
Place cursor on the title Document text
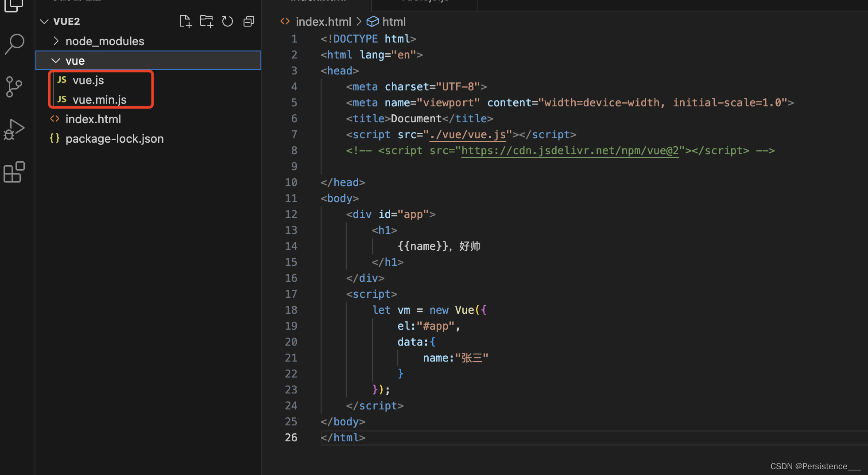(416, 119)
